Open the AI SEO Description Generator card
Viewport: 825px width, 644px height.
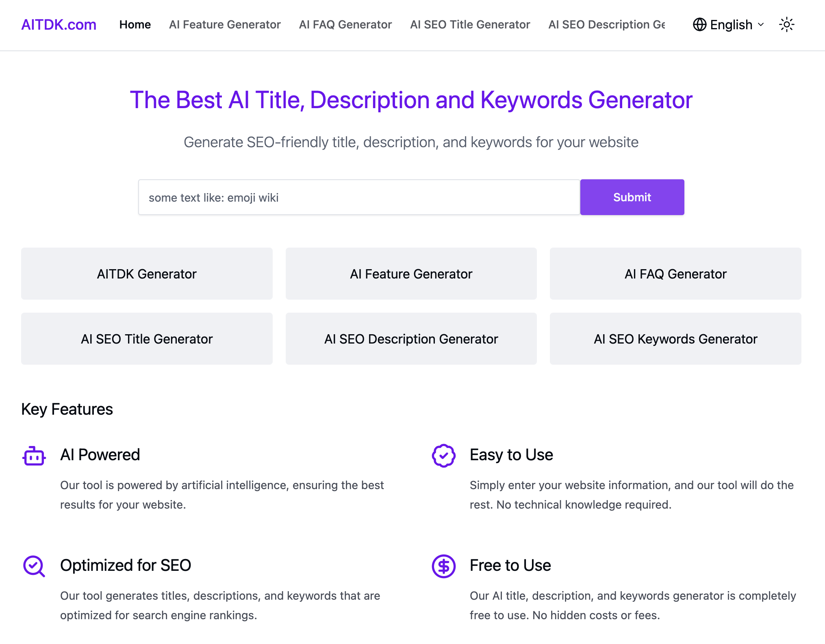pos(411,339)
